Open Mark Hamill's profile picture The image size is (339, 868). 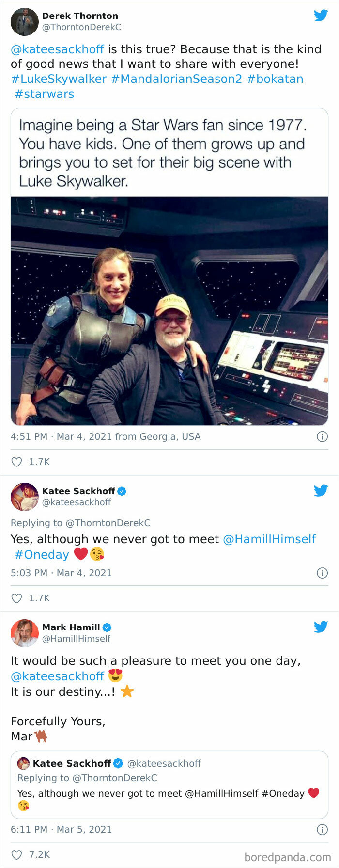pyautogui.click(x=24, y=632)
